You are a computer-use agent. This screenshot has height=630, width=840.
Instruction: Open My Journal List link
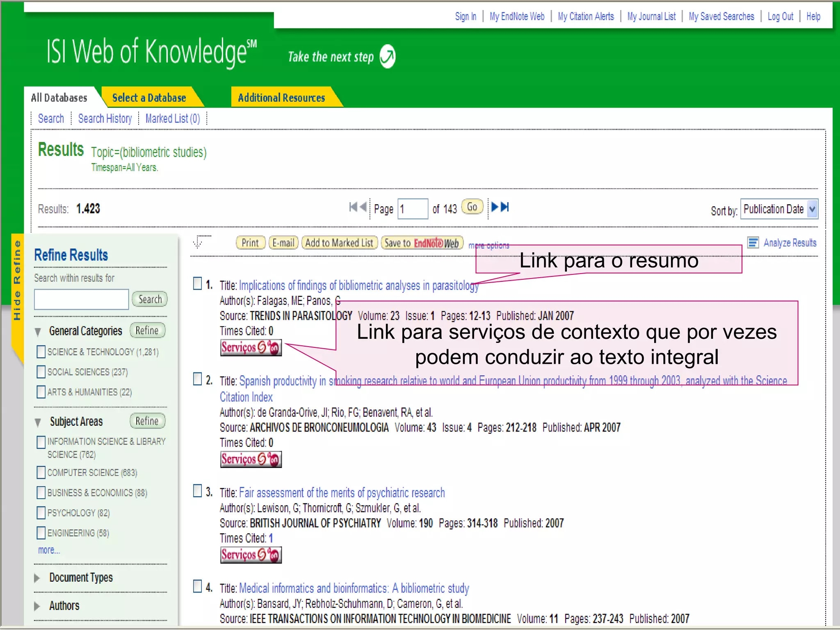coord(651,16)
